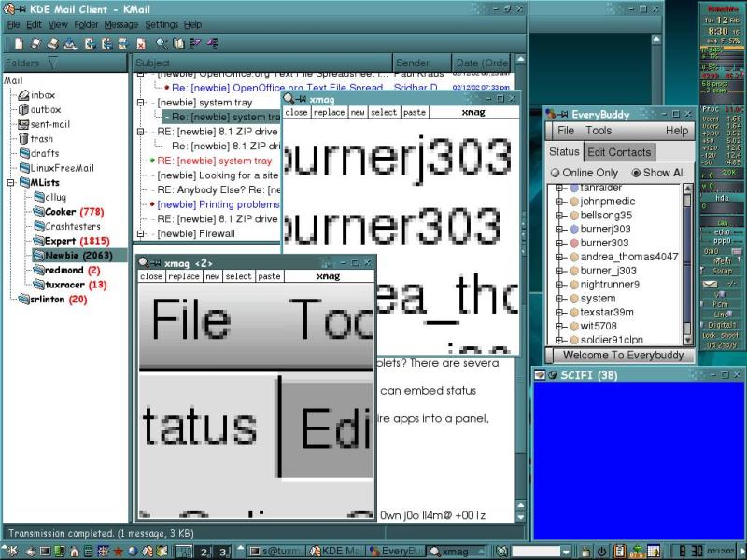Open the Cooker (778) mailing list folder

[68, 212]
